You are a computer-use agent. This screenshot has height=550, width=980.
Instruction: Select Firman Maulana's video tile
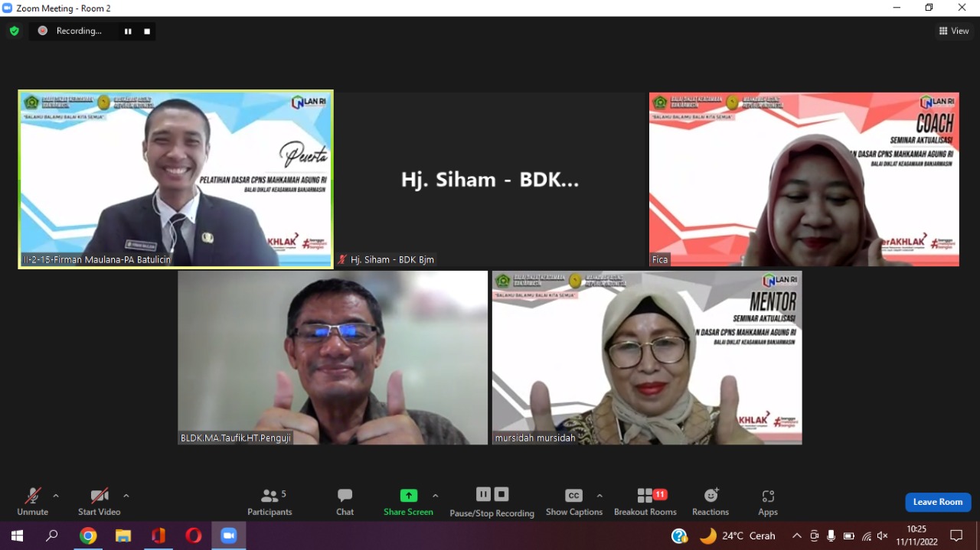(176, 180)
